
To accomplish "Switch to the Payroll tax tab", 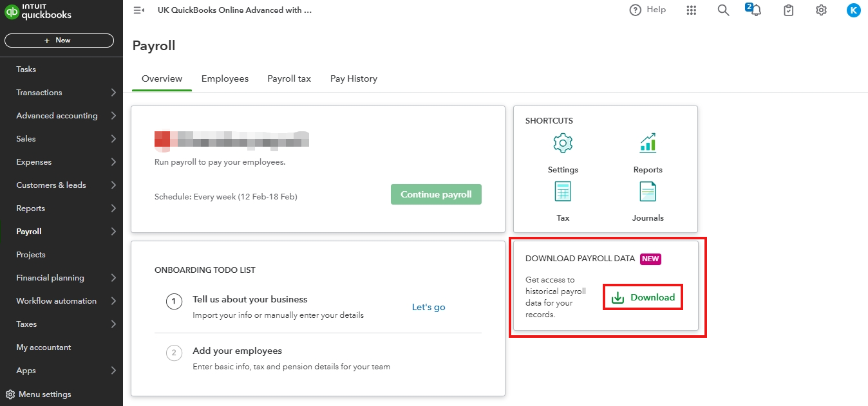I will (289, 78).
